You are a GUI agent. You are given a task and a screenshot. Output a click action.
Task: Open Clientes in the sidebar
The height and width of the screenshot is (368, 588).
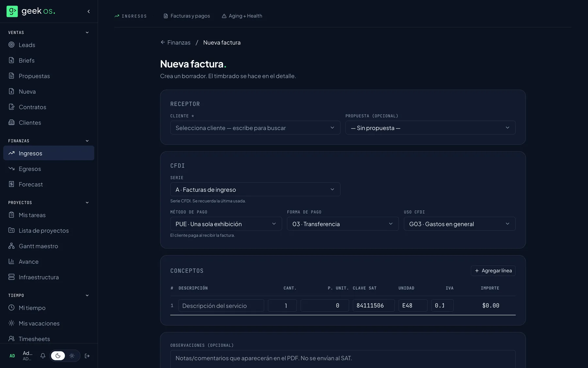tap(49, 123)
